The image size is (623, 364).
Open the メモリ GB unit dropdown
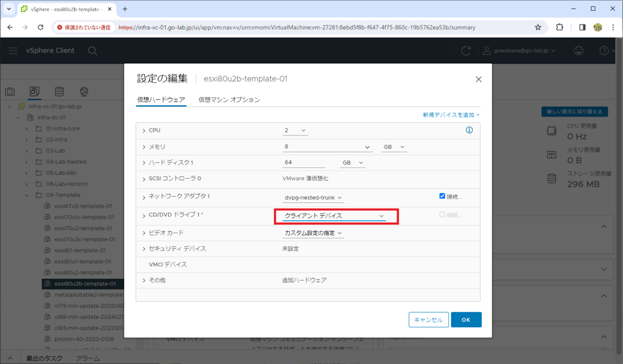tap(394, 147)
